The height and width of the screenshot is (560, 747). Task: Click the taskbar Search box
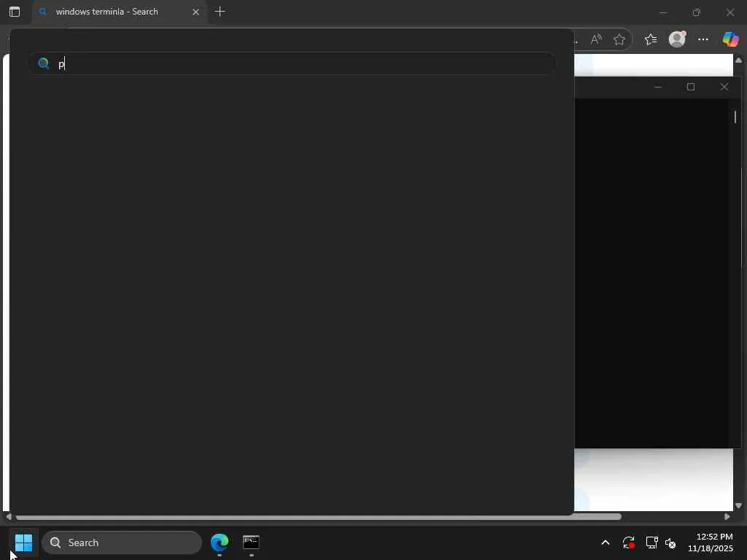point(122,542)
